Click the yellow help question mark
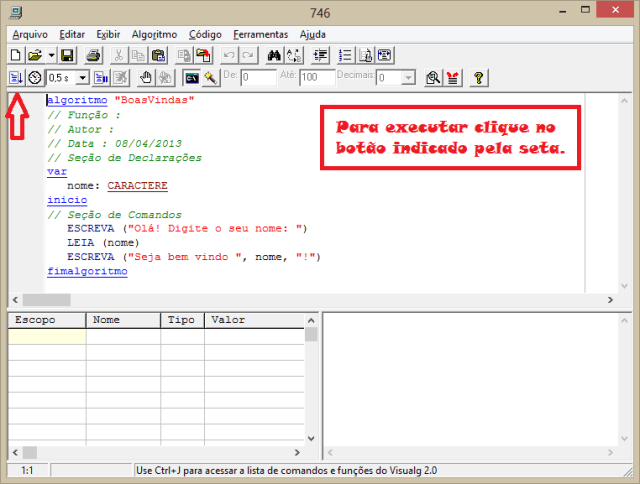 point(479,77)
